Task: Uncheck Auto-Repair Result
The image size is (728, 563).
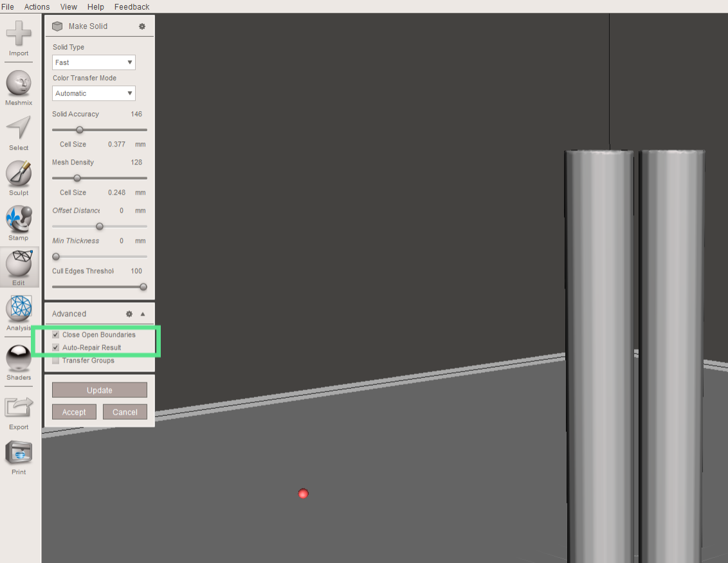Action: (55, 347)
